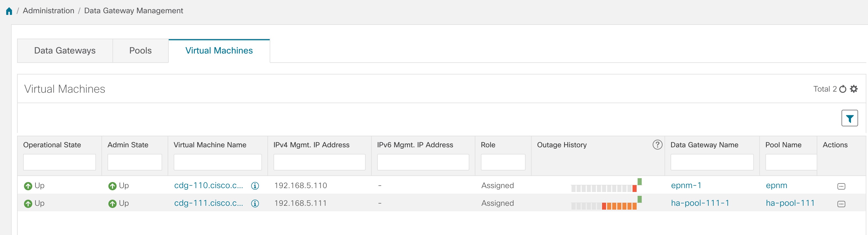This screenshot has height=235, width=868.
Task: Open the epnm-1 data gateway link
Action: (686, 185)
